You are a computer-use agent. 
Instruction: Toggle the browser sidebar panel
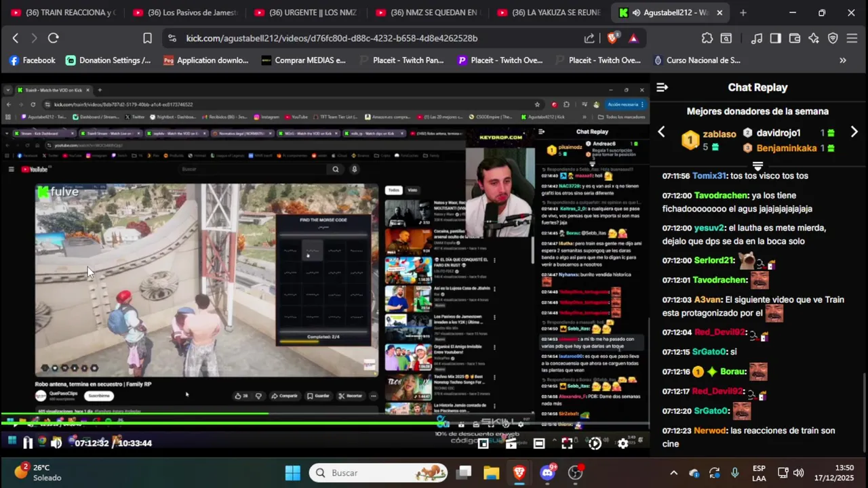click(776, 39)
